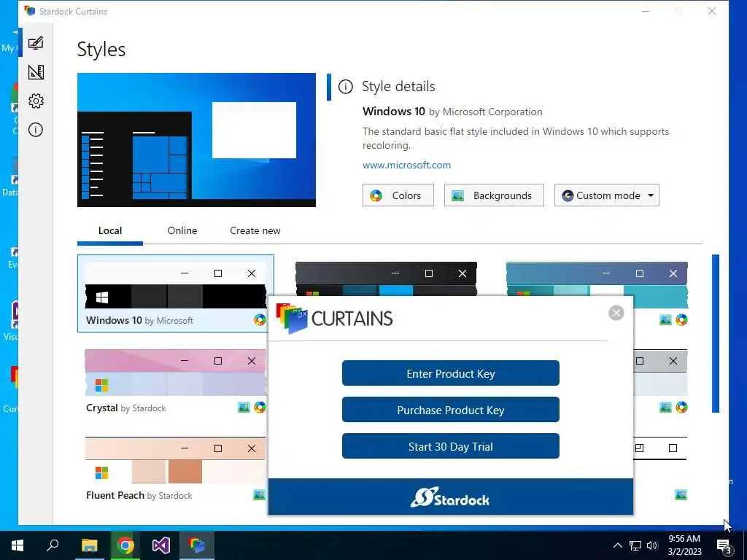Click the taskbar clock showing 9:56 AM
Viewport: 747px width, 560px height.
[x=684, y=545]
